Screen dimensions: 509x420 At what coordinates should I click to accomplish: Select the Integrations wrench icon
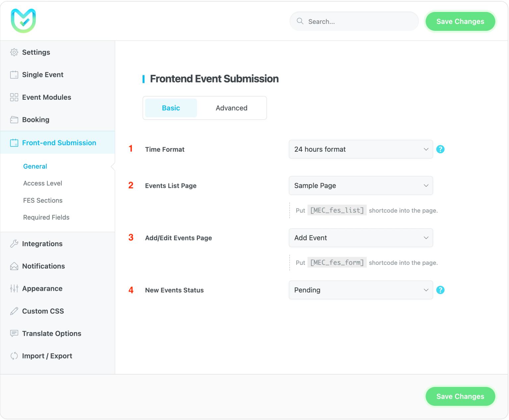pos(14,243)
